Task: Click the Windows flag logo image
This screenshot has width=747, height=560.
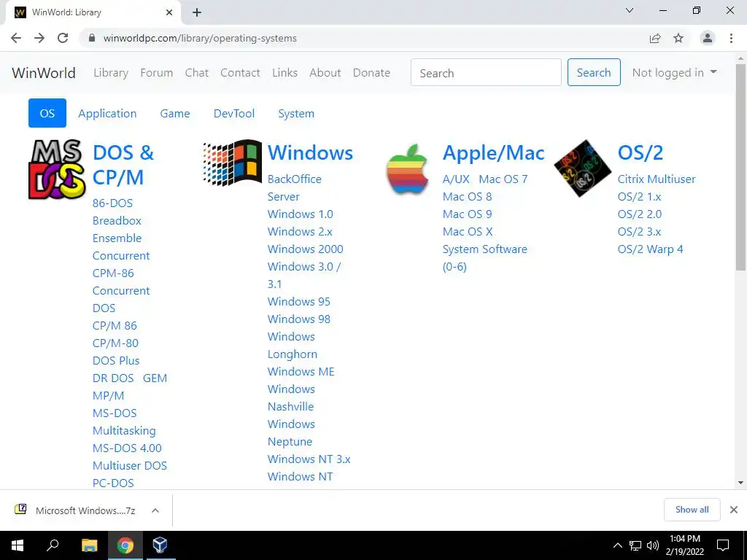Action: pyautogui.click(x=233, y=163)
